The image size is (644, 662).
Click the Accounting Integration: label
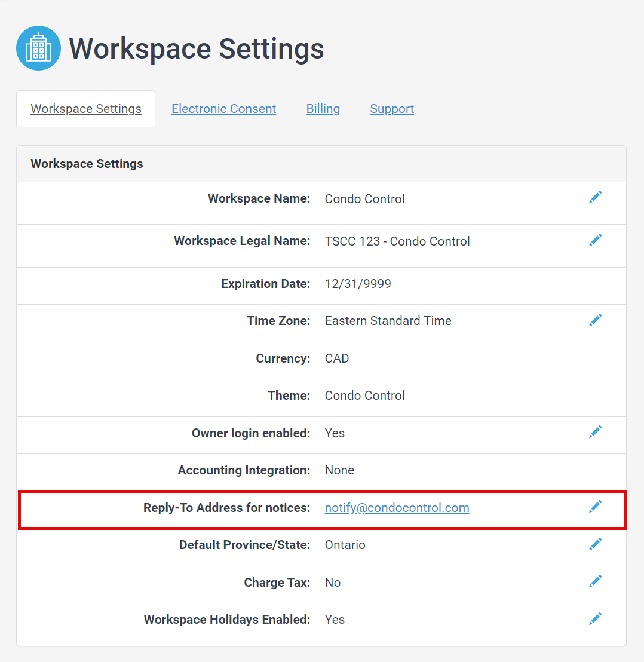pyautogui.click(x=244, y=470)
